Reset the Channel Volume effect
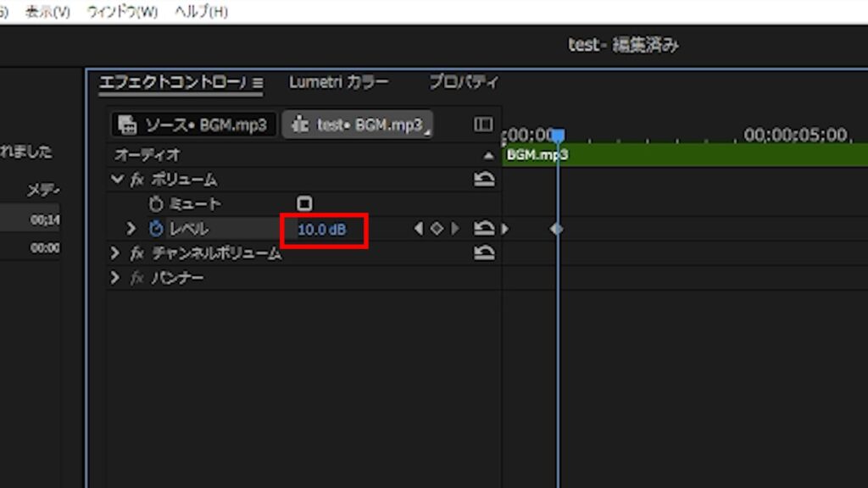Screen dimensions: 868x488 tap(484, 252)
